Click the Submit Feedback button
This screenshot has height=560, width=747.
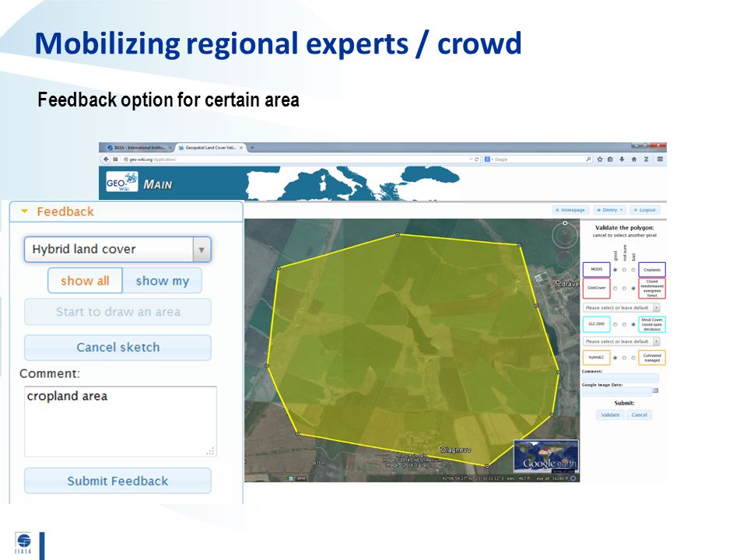(117, 481)
